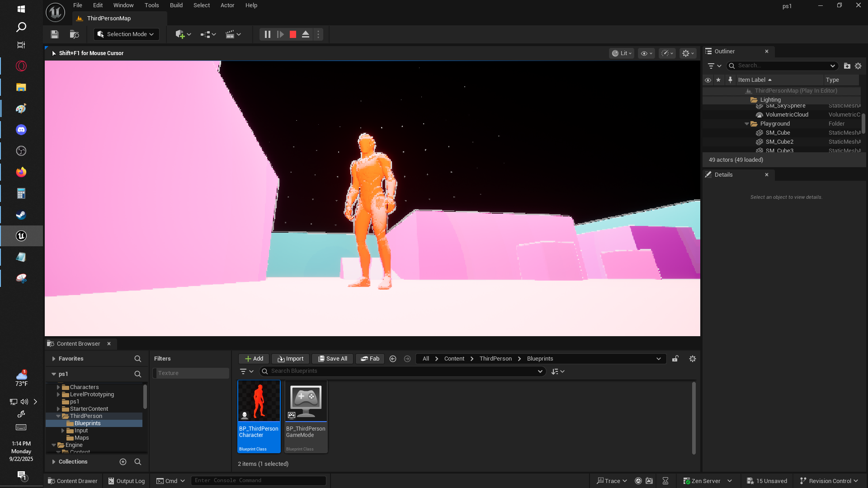Open Outliner settings gear
Image resolution: width=868 pixels, height=488 pixels.
click(858, 66)
